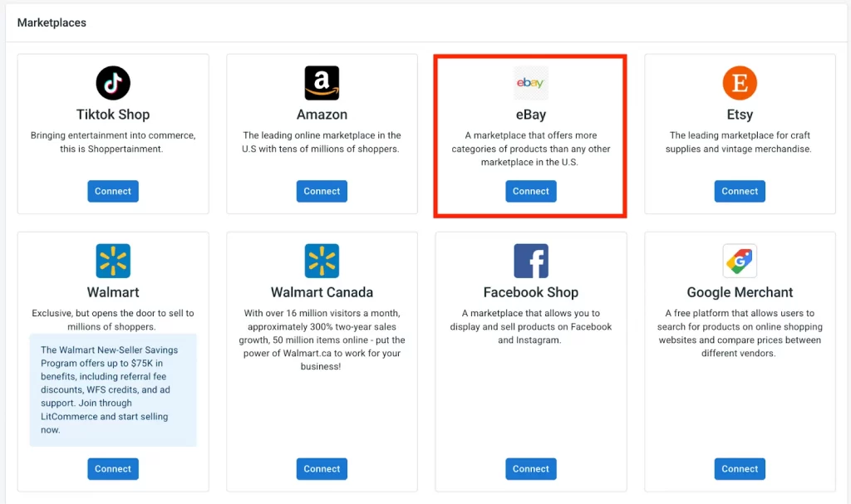Connect the eBay marketplace
The height and width of the screenshot is (504, 851).
(x=530, y=191)
